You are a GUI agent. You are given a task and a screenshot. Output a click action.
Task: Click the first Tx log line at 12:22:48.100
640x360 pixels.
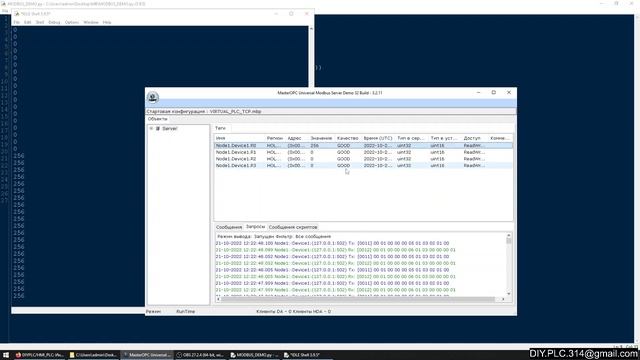(x=332, y=243)
